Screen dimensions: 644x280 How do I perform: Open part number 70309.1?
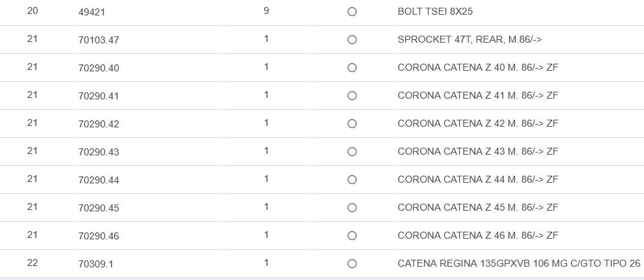click(x=96, y=264)
